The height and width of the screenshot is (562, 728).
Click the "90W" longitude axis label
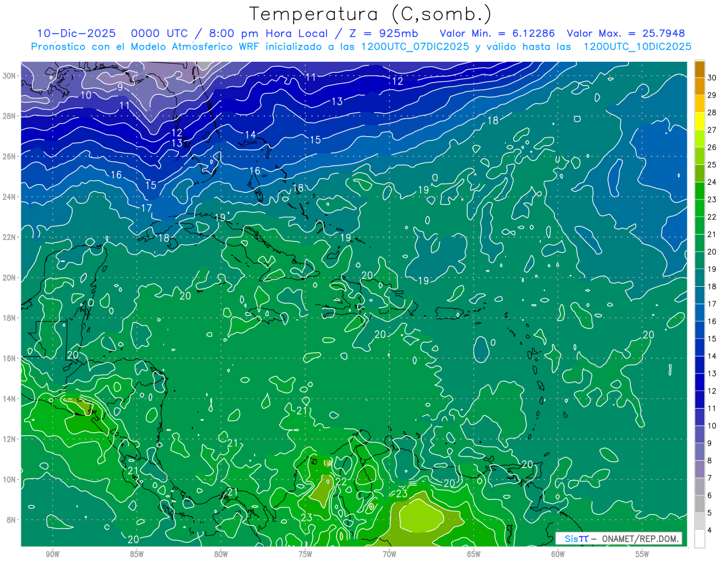52,555
